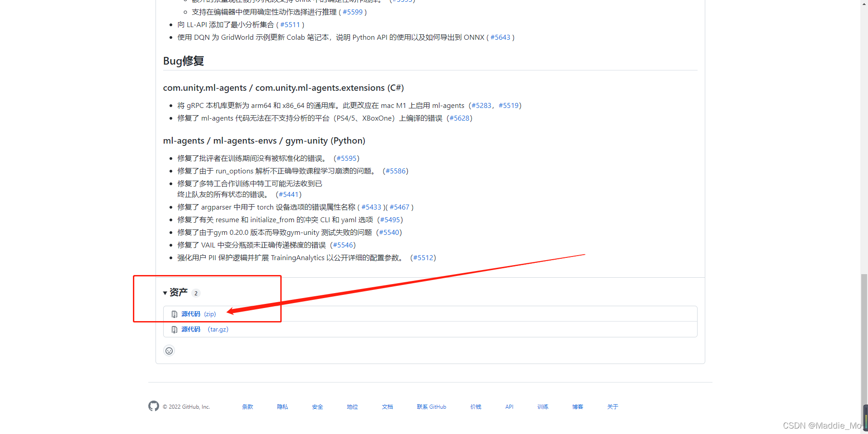Open #5628 link for PS4/5 compile fix
This screenshot has height=434, width=868.
(459, 118)
